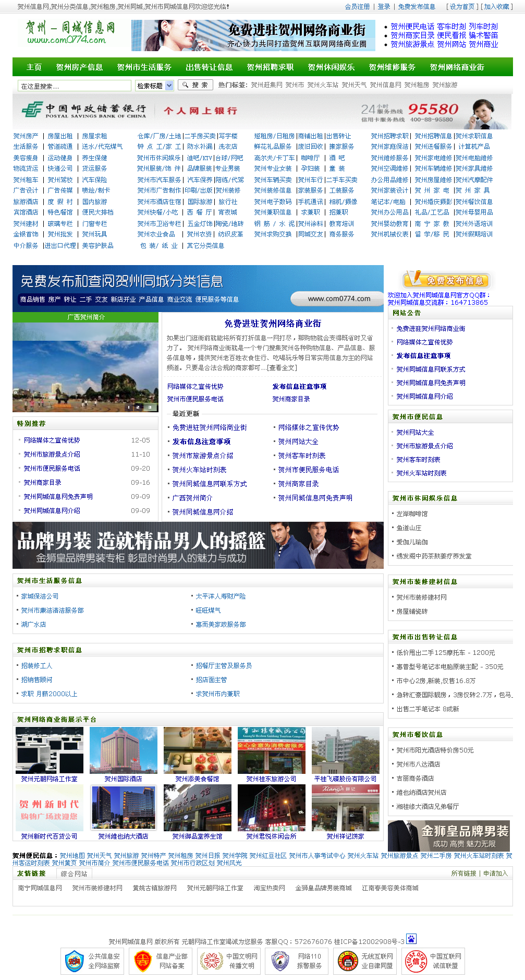Open 贺州休闲娱乐 navigation item
The height and width of the screenshot is (980, 525).
click(331, 67)
